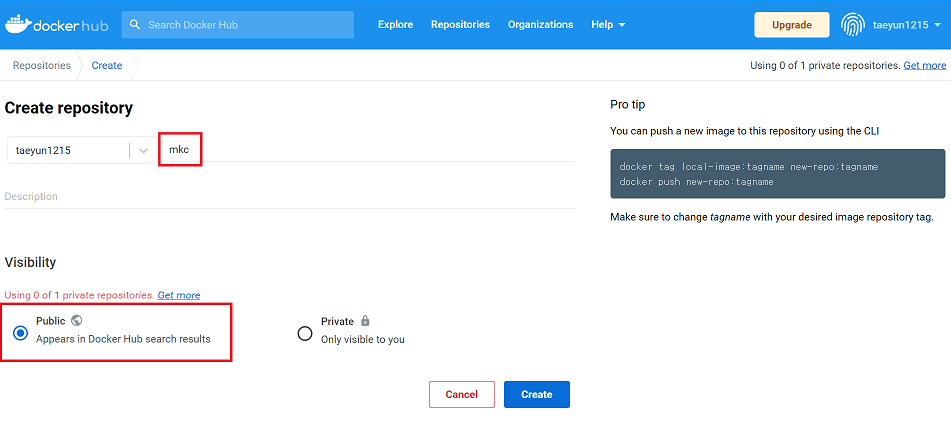Click the Create breadcrumb
The image size is (951, 429).
click(x=107, y=66)
